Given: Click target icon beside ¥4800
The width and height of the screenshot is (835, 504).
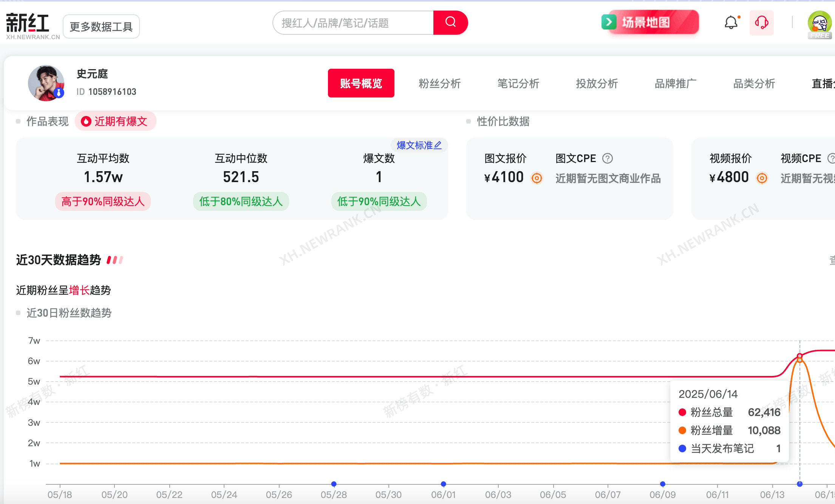Looking at the screenshot, I should (x=762, y=178).
